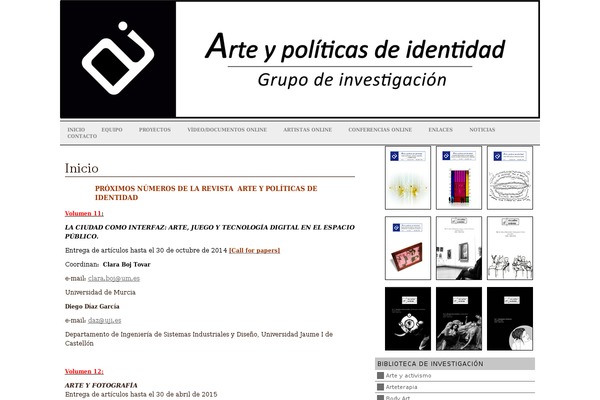This screenshot has width=600, height=400.
Task: Open journal cover with colorful striped door
Action: pos(459,178)
